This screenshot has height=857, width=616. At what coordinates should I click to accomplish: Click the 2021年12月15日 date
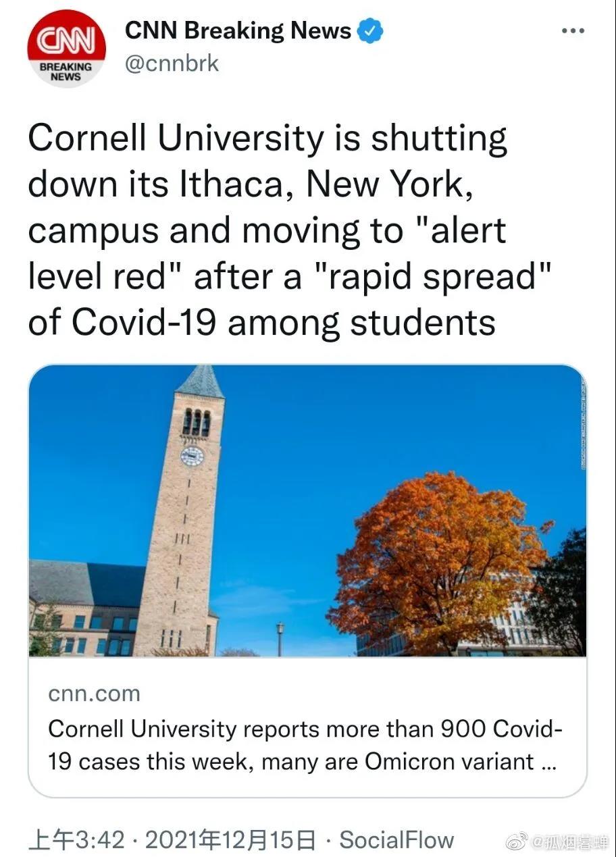point(230,841)
